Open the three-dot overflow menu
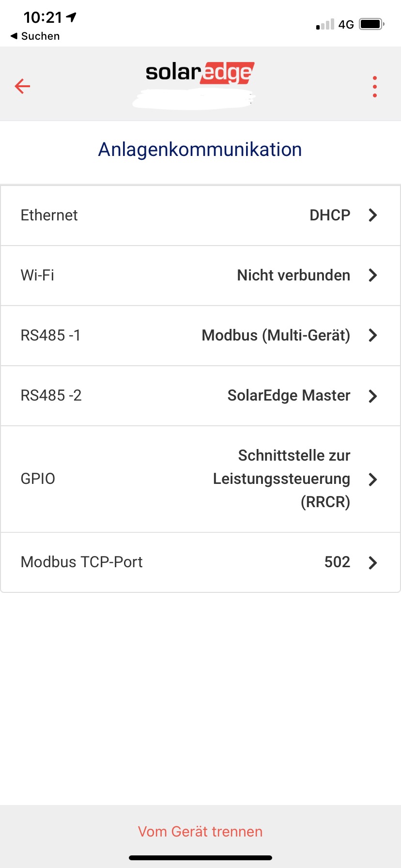The width and height of the screenshot is (401, 868). click(x=375, y=87)
